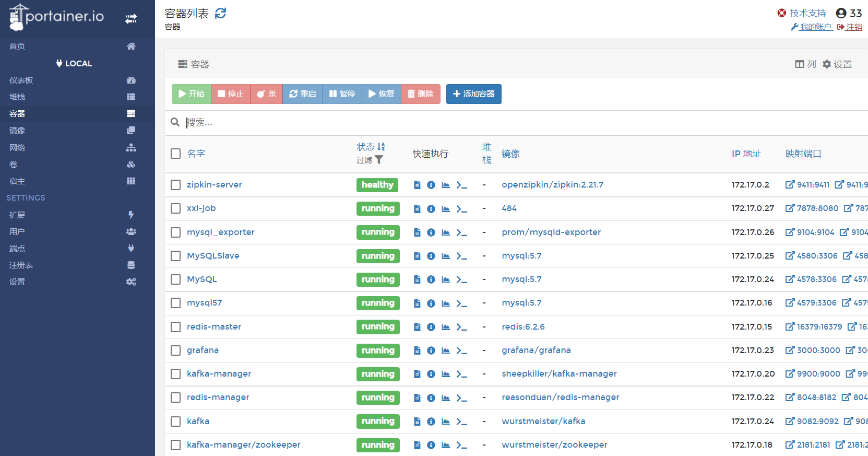Open the 列 columns selector
Image resolution: width=868 pixels, height=456 pixels.
coord(805,64)
